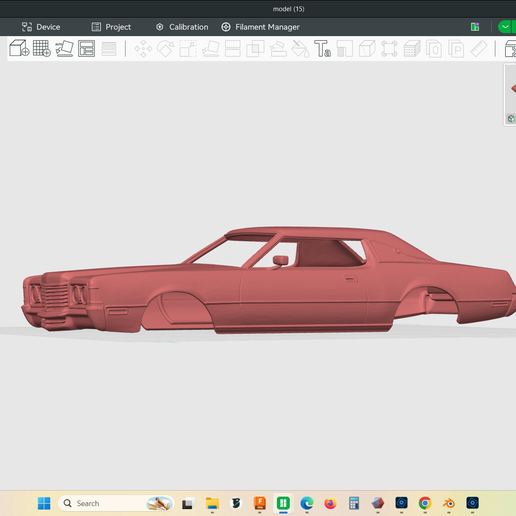The image size is (516, 516).
Task: Click the Auto orient icon
Action: [x=64, y=48]
